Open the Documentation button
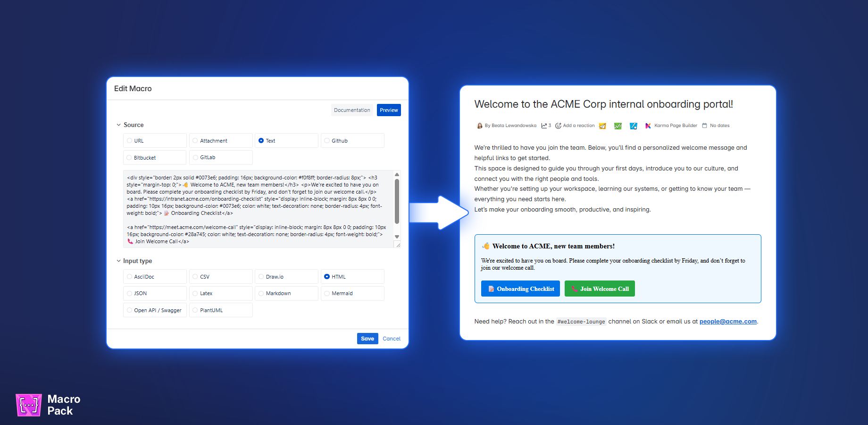 (x=352, y=110)
